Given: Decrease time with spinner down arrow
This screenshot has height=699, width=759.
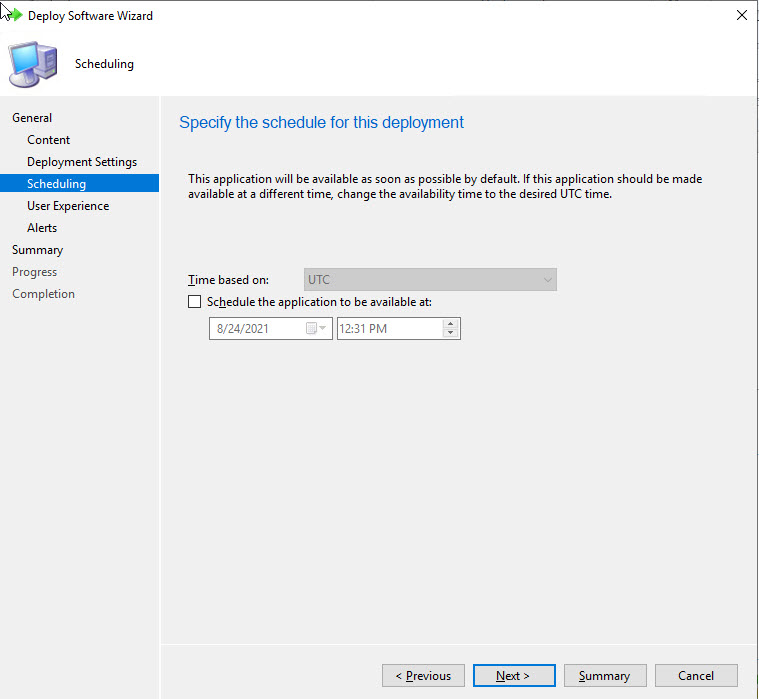Looking at the screenshot, I should coord(450,333).
